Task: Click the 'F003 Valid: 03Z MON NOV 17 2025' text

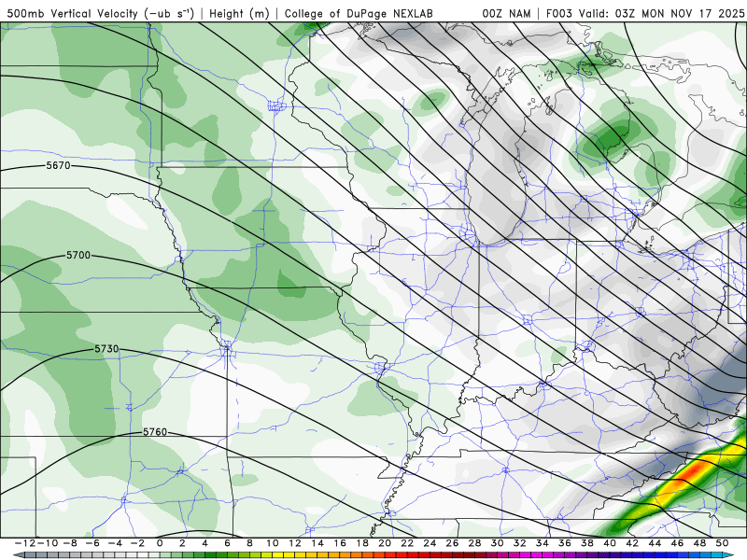Action: (645, 14)
